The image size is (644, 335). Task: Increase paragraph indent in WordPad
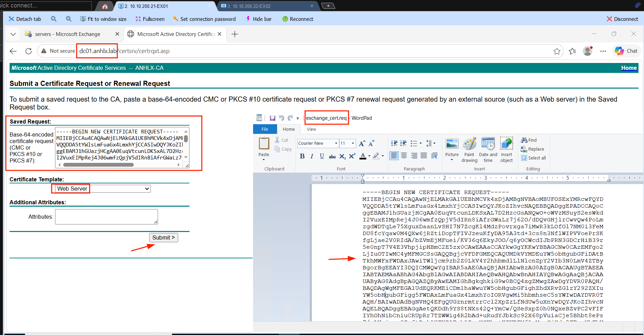[x=404, y=143]
